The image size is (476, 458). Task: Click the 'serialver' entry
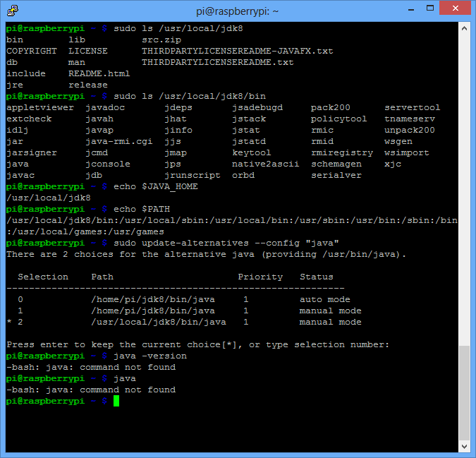pos(336,175)
